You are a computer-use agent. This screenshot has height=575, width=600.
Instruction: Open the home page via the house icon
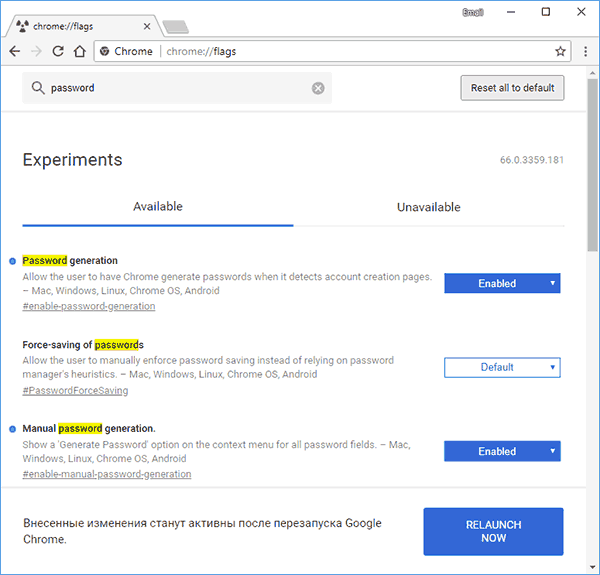coord(80,51)
